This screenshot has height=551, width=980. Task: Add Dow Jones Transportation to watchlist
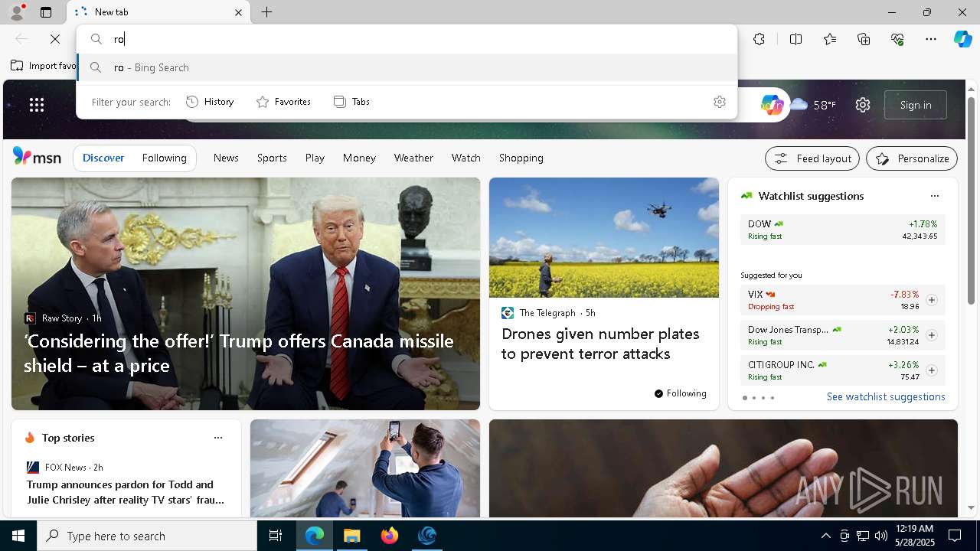(x=932, y=335)
